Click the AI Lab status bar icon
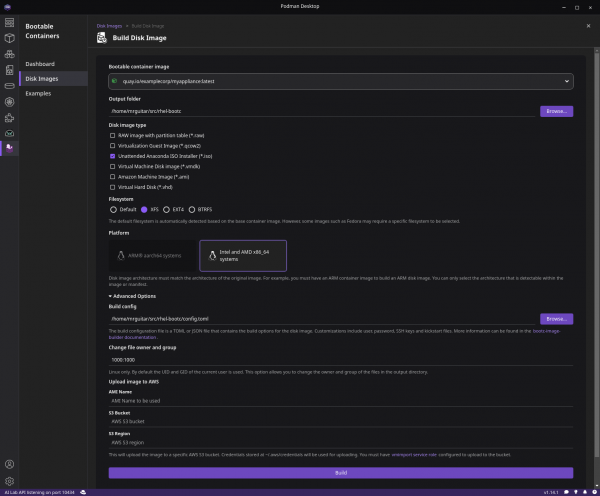The height and width of the screenshot is (496, 600). tap(83, 492)
